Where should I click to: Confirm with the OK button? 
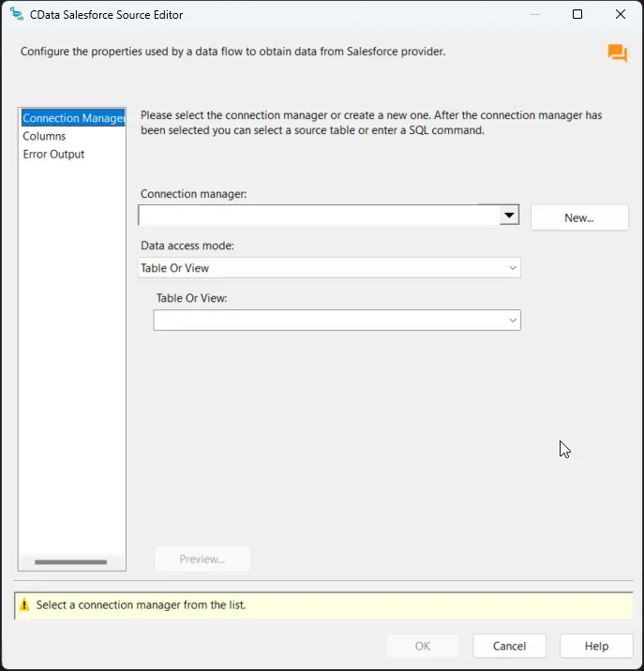pos(423,646)
